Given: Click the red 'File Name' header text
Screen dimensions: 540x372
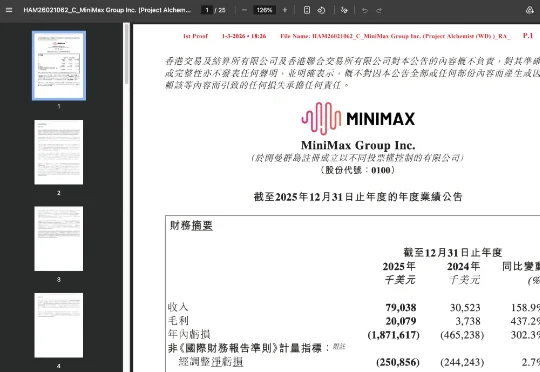Looking at the screenshot, I should tap(395, 36).
